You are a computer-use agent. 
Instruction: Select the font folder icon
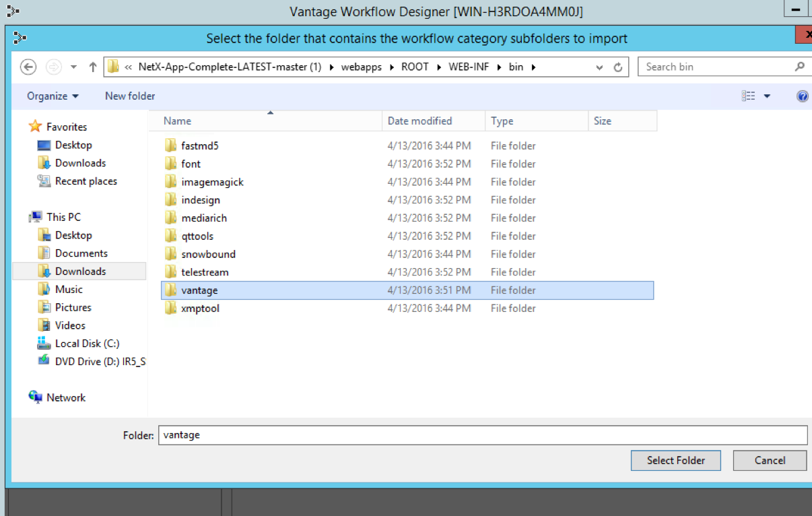(171, 164)
